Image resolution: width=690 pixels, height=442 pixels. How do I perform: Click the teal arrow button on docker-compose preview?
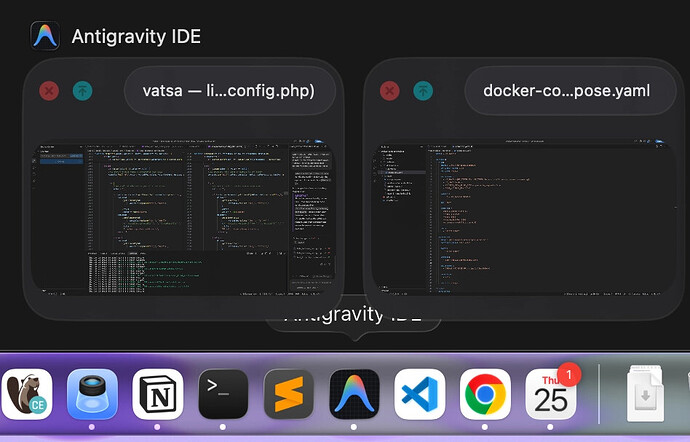point(423,91)
